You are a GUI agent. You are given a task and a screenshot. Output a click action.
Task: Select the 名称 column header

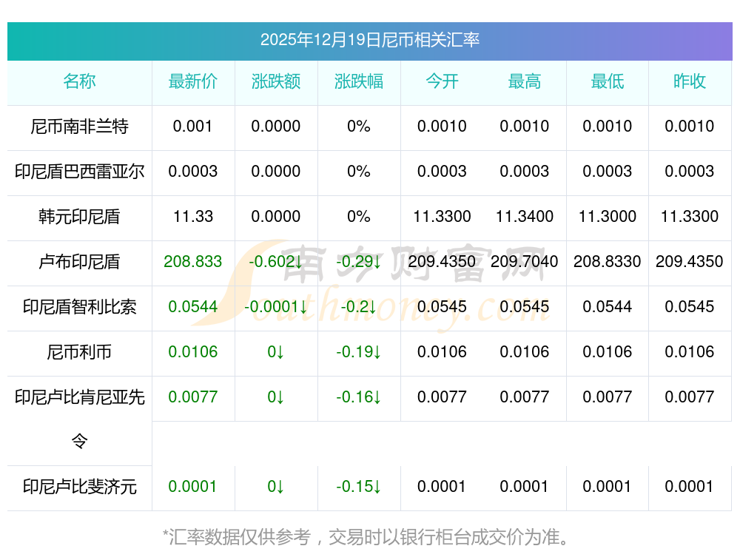(x=79, y=81)
